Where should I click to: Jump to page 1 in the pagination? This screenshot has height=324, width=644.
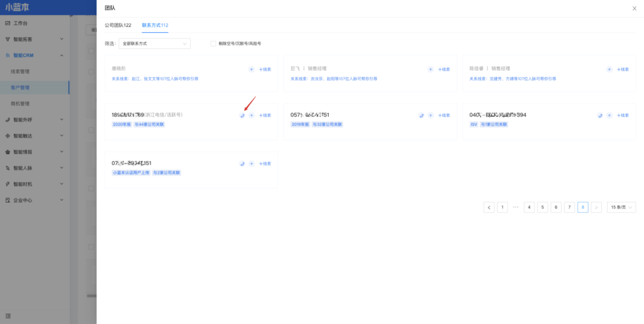tap(502, 207)
